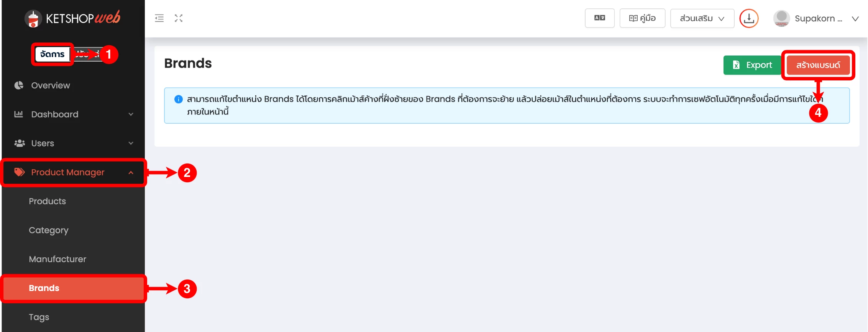The image size is (868, 332).
Task: Click the fullscreen expand icon
Action: pos(179,18)
